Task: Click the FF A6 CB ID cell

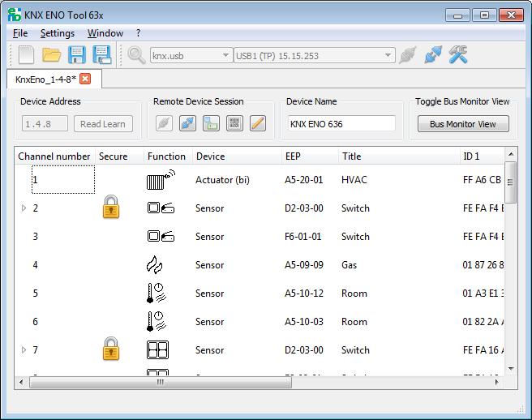Action: click(482, 180)
